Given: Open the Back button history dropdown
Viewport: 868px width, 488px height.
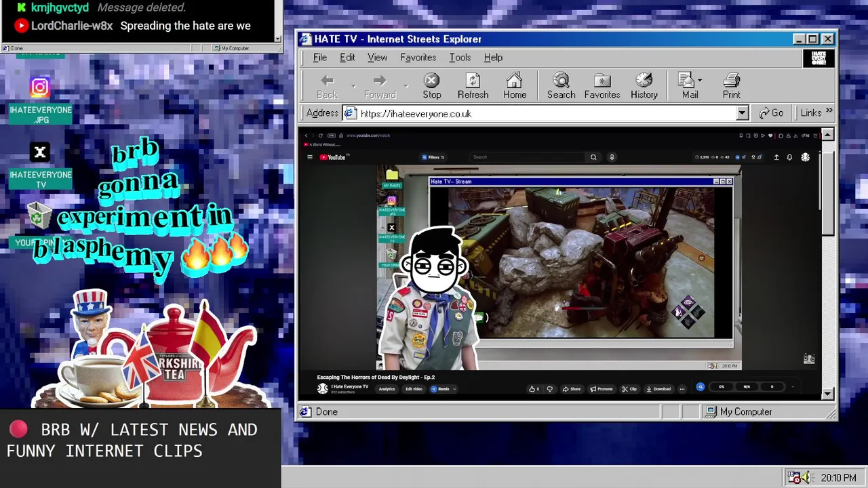Looking at the screenshot, I should point(353,87).
